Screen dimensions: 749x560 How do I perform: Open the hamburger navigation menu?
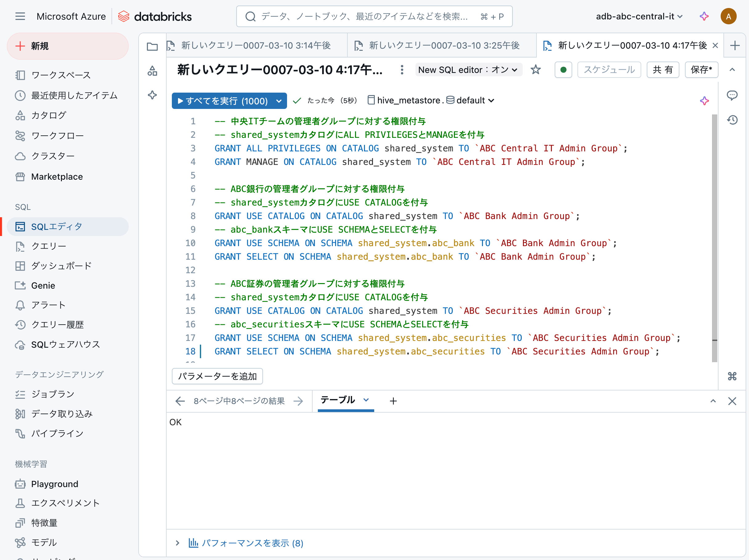[x=20, y=16]
